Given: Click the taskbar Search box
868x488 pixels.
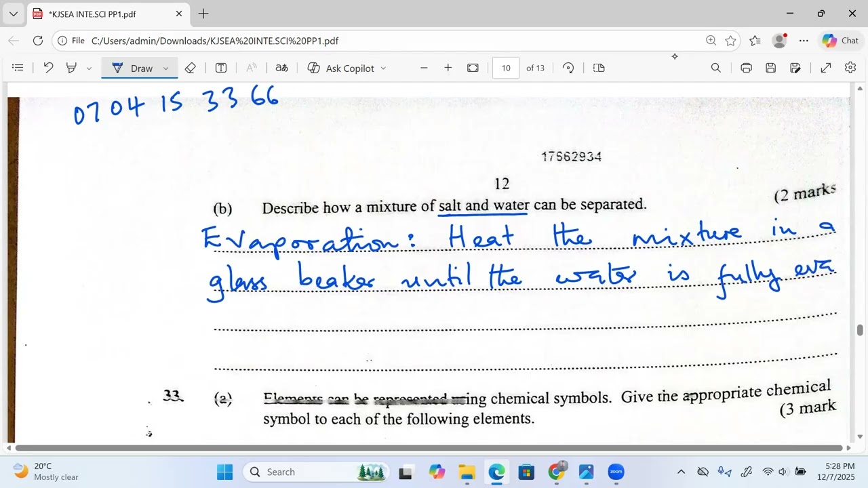Looking at the screenshot, I should click(315, 472).
